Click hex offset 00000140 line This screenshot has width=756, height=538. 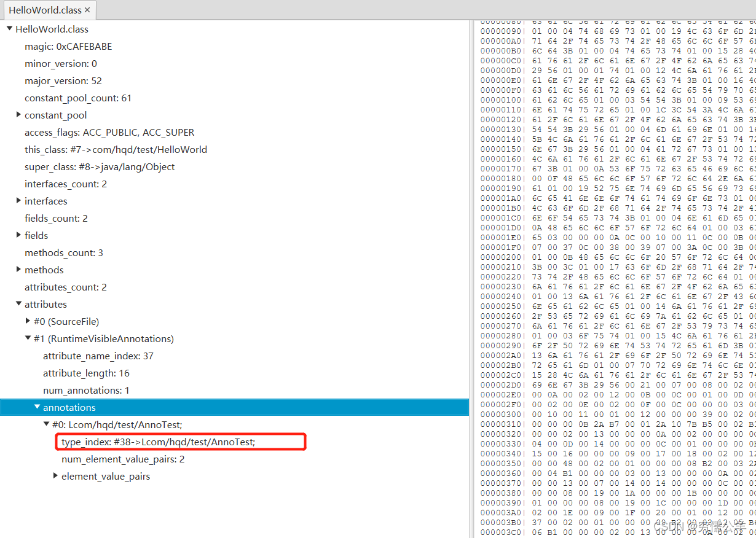[x=618, y=139]
